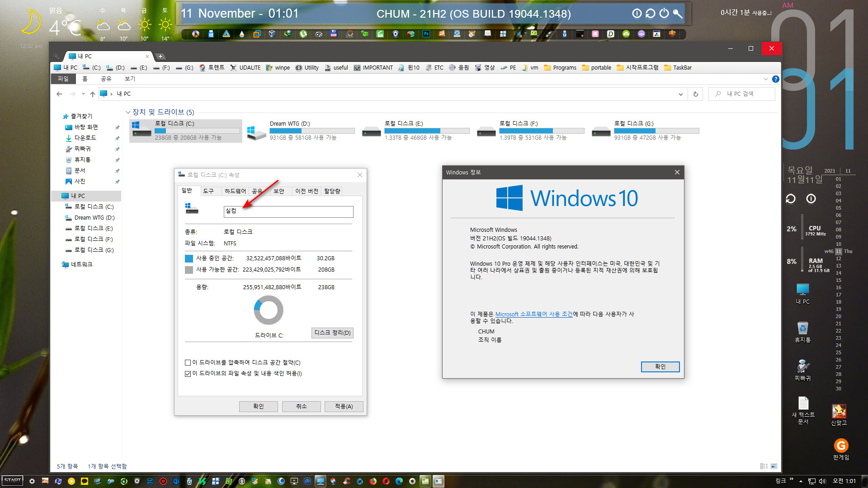Open the 토렌트 bookmark in toolbar
Viewport: 868px width, 488px height.
[x=212, y=68]
